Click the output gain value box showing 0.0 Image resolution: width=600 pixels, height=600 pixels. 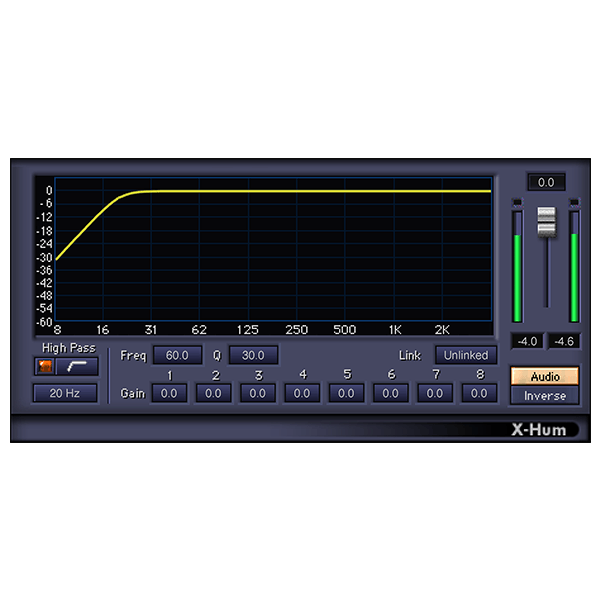click(546, 182)
